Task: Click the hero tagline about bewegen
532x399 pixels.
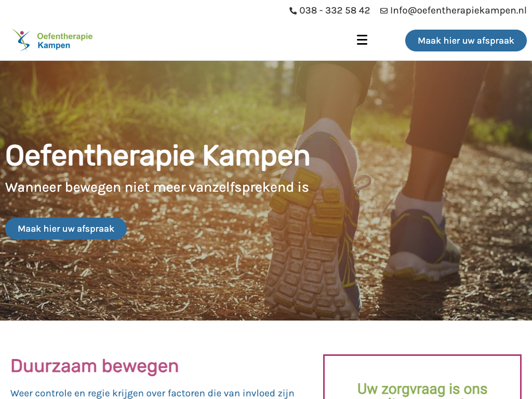Action: click(x=157, y=187)
